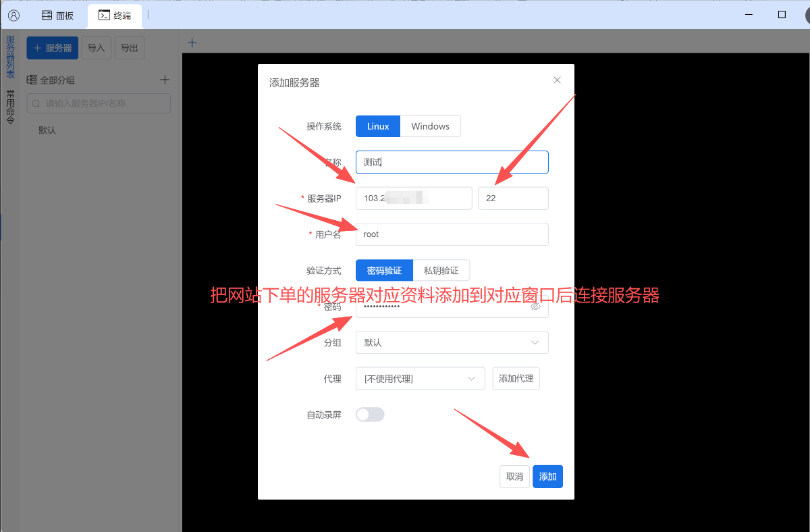Click the magnifier icon in the server search box

click(x=36, y=103)
